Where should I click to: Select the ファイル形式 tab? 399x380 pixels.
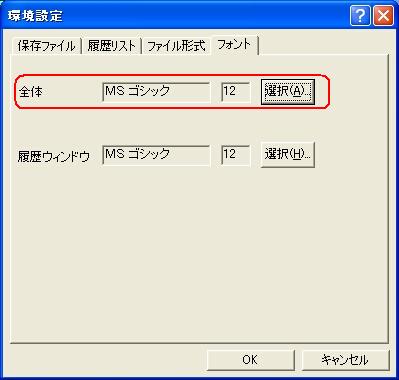pos(176,46)
